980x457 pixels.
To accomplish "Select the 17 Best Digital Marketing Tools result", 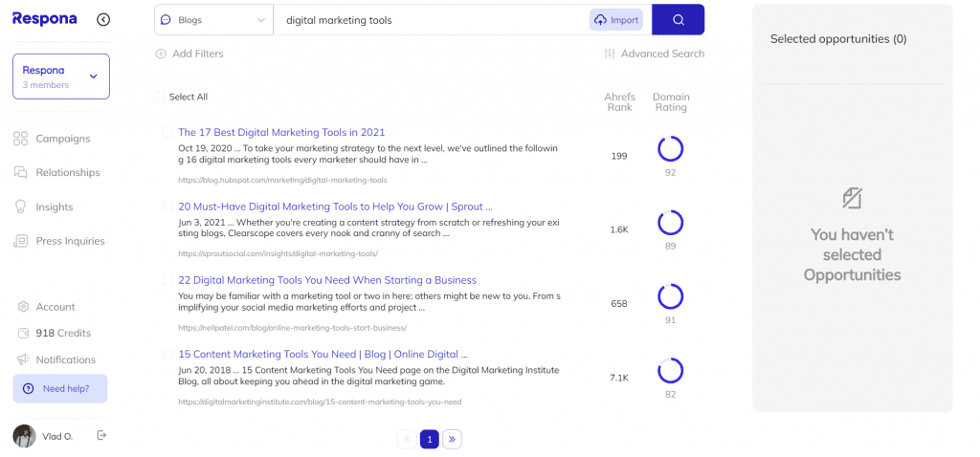I will [167, 132].
